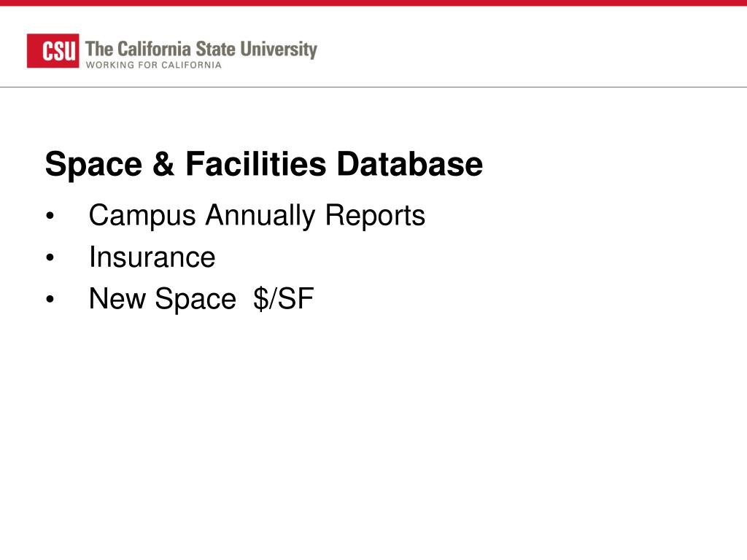Click the red CSU logo box
This screenshot has height=560, width=747.
pyautogui.click(x=53, y=51)
